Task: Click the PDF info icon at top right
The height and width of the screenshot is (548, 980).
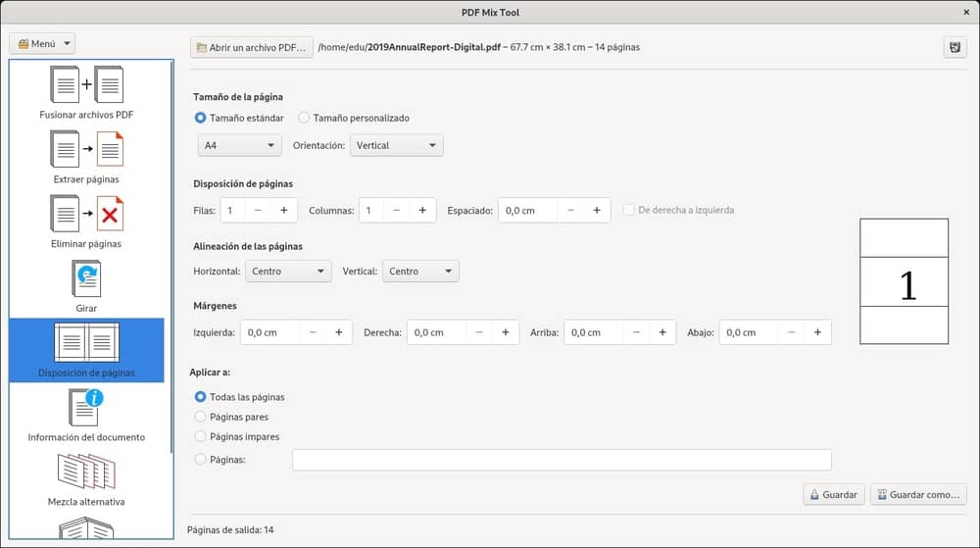Action: point(955,47)
